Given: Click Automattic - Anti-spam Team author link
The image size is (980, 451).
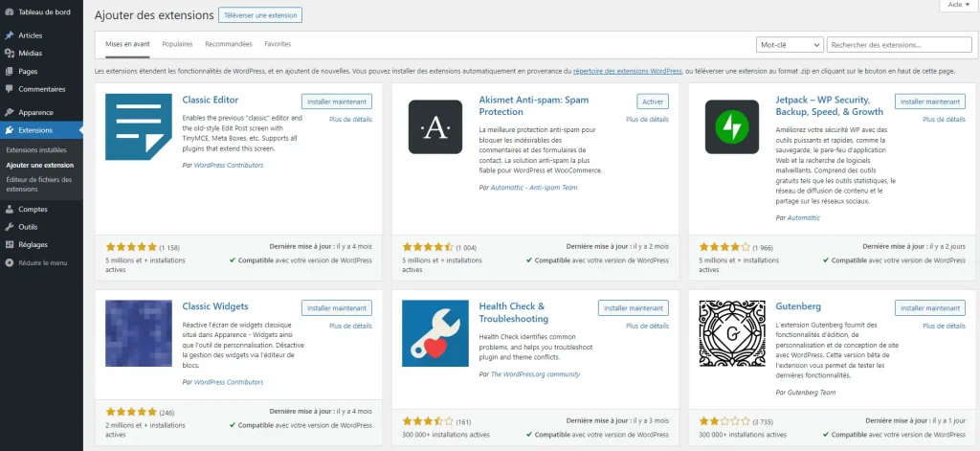Looking at the screenshot, I should pyautogui.click(x=534, y=187).
